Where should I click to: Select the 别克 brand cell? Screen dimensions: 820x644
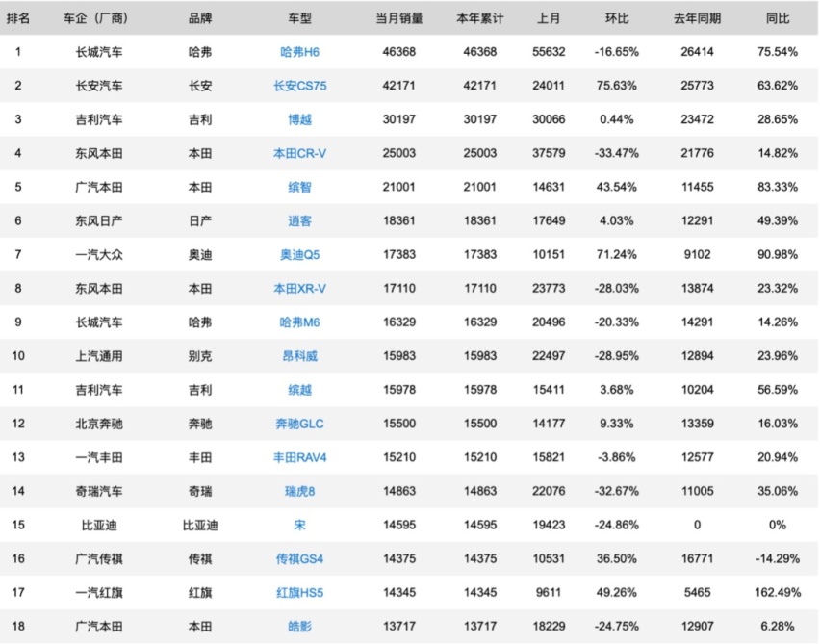pyautogui.click(x=200, y=356)
